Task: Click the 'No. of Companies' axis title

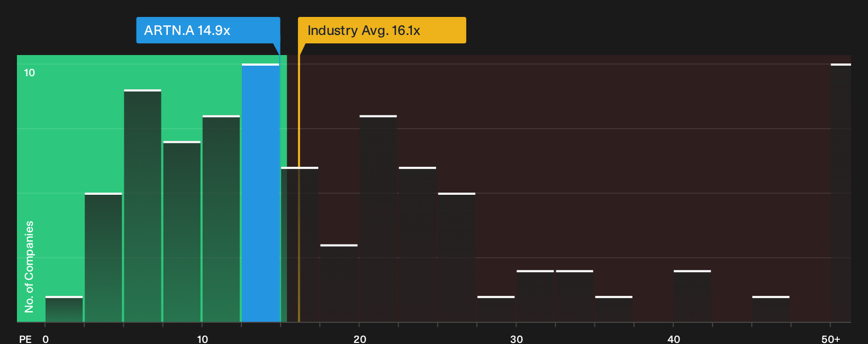Action: click(x=29, y=267)
